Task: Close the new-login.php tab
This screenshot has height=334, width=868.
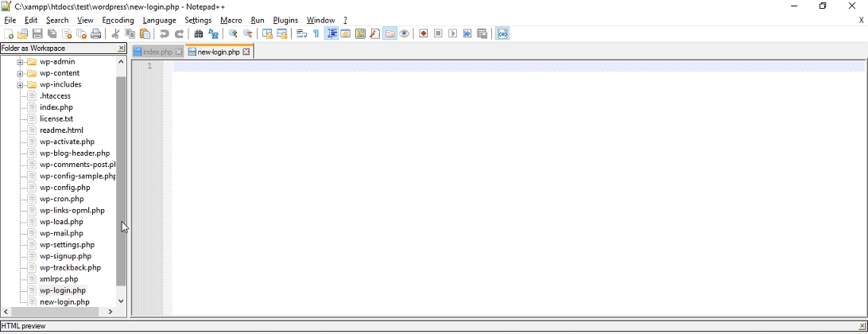Action: point(246,52)
